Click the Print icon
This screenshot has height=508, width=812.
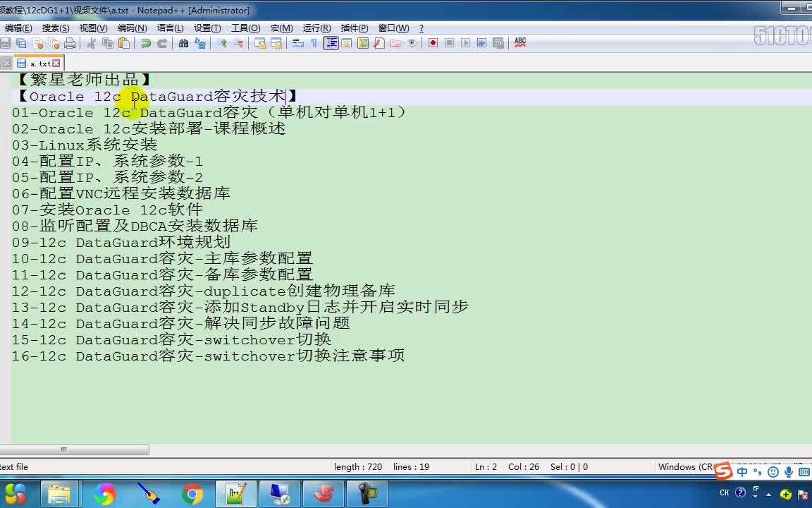[x=70, y=43]
